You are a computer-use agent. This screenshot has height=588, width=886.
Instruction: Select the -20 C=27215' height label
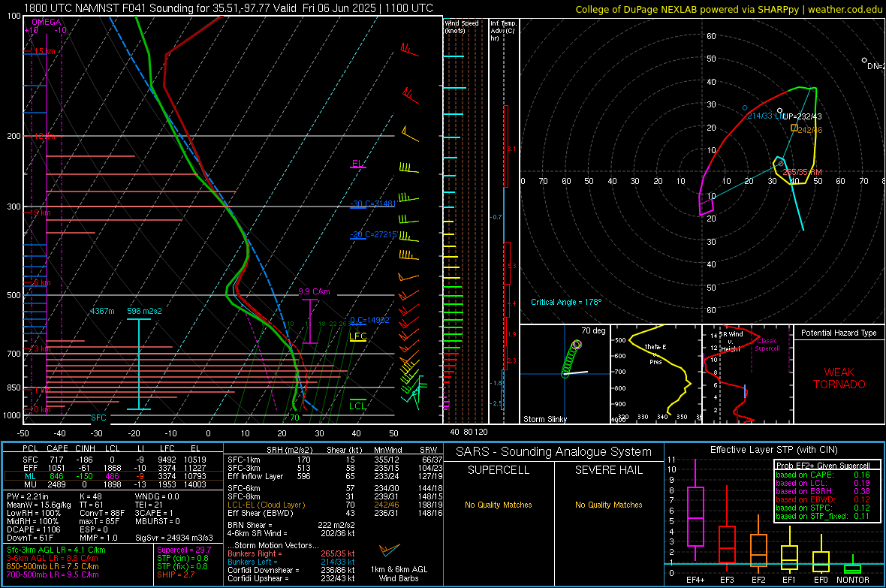pos(373,234)
